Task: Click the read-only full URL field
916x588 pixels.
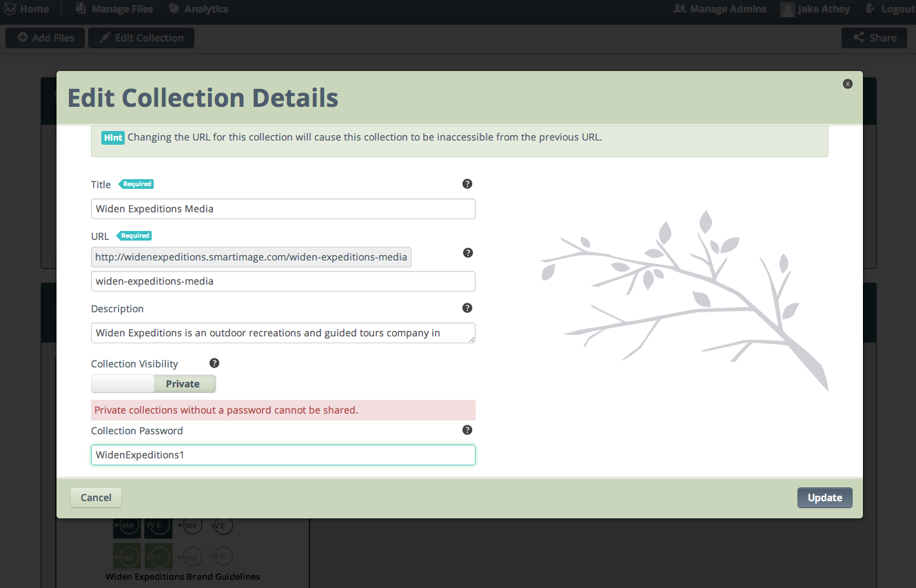Action: point(251,257)
